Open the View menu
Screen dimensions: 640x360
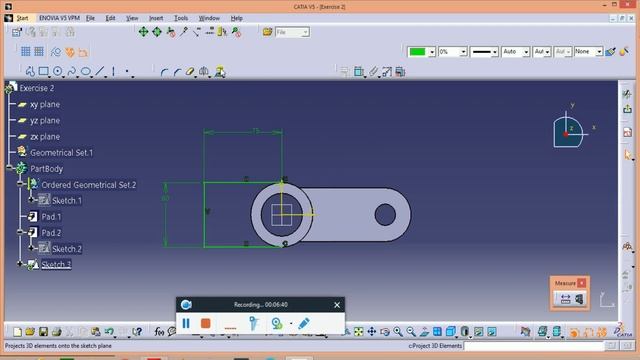pyautogui.click(x=132, y=18)
